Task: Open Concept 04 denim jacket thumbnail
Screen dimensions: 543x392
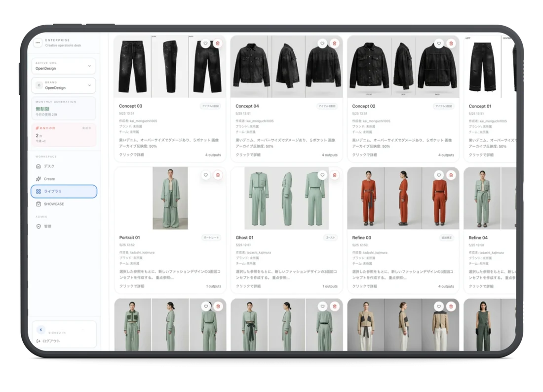Action: (286, 66)
